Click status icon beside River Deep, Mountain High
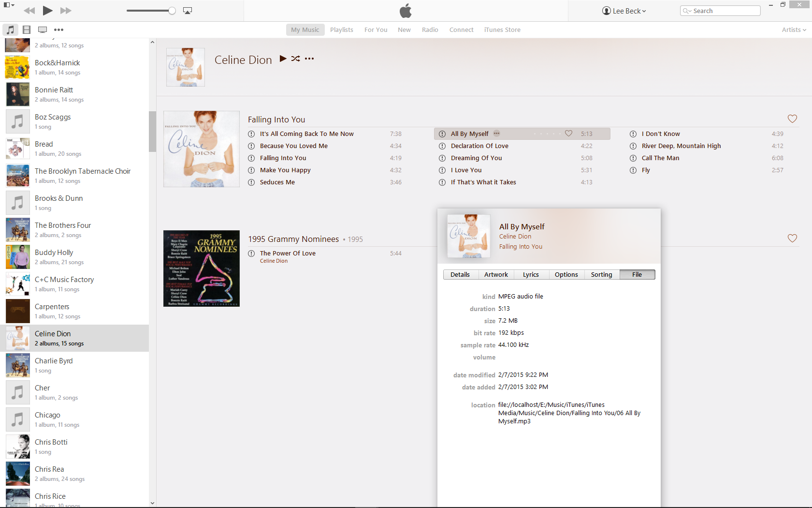Viewport: 812px width, 508px height. point(633,146)
